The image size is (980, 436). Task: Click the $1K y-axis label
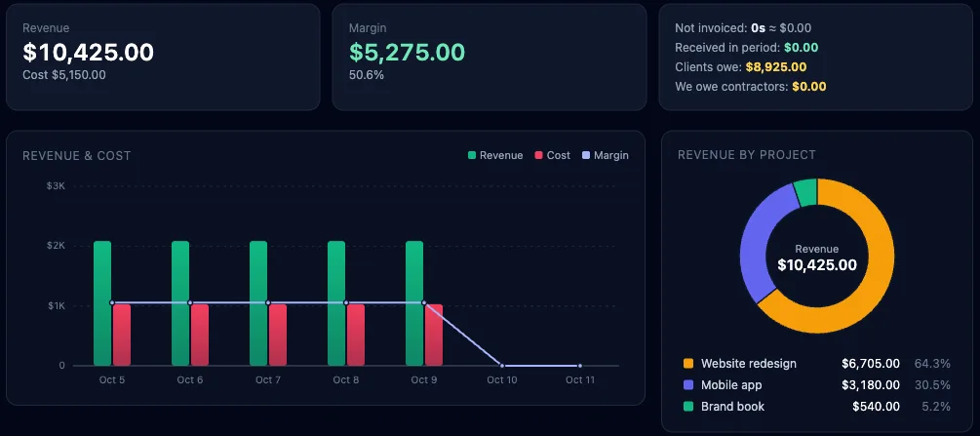pos(56,306)
